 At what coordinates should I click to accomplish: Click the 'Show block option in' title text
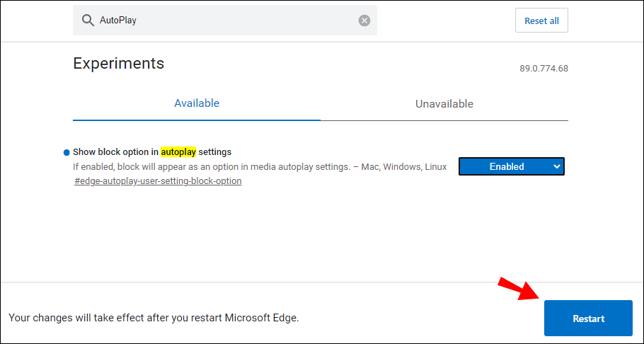click(116, 151)
